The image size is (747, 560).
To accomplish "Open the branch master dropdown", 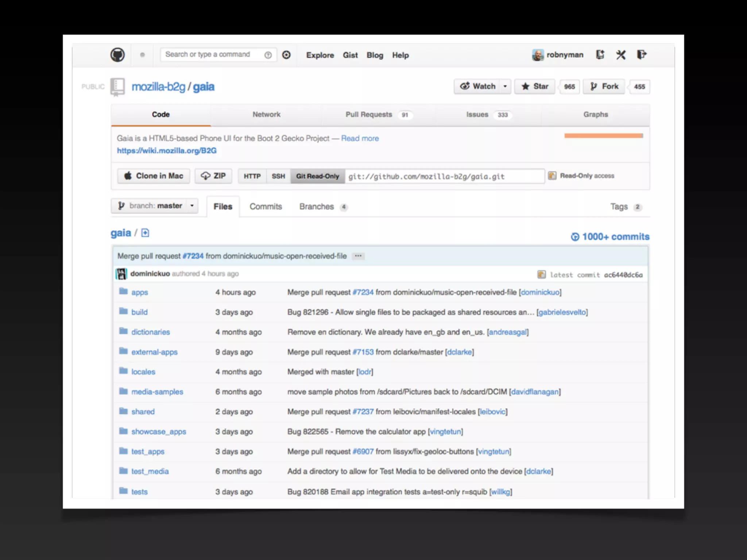I will [x=155, y=206].
